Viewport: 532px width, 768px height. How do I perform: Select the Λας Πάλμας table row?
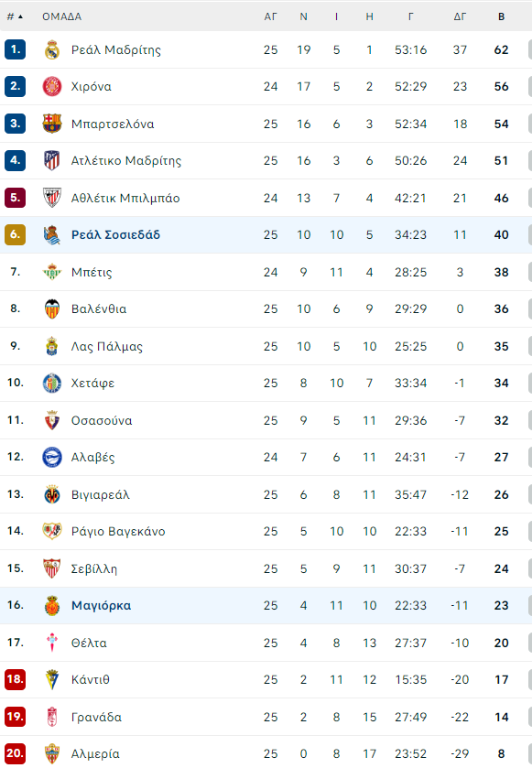pyautogui.click(x=266, y=346)
